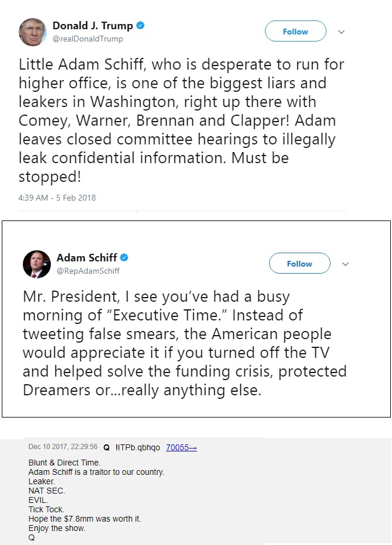Click the "Blunt & Direct Time." post line
This screenshot has width=392, height=545.
click(x=64, y=463)
